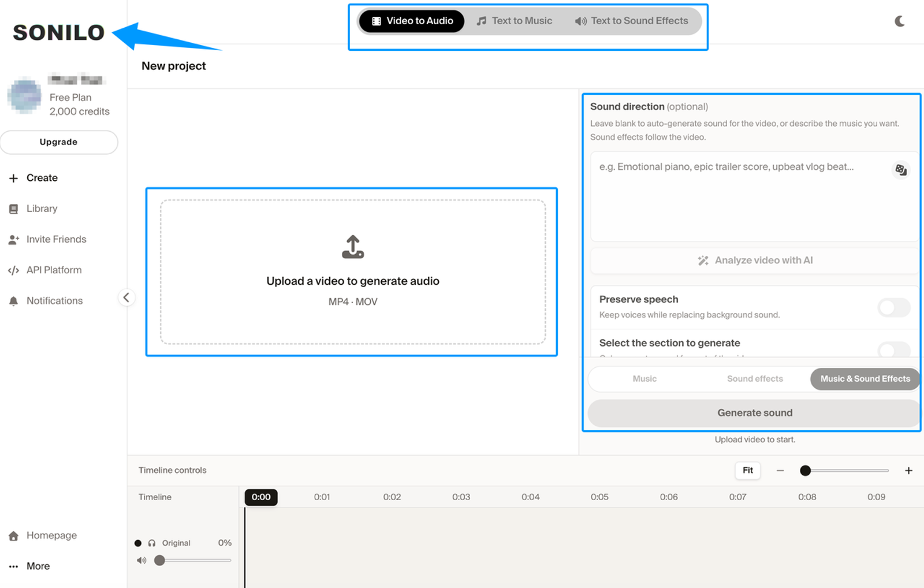Click the Upgrade button
The width and height of the screenshot is (924, 588).
pos(58,142)
